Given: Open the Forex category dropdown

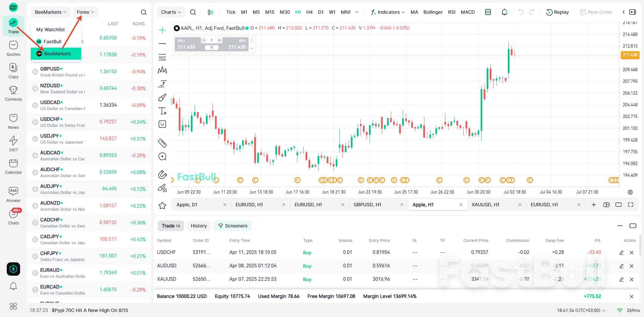Looking at the screenshot, I should point(85,12).
